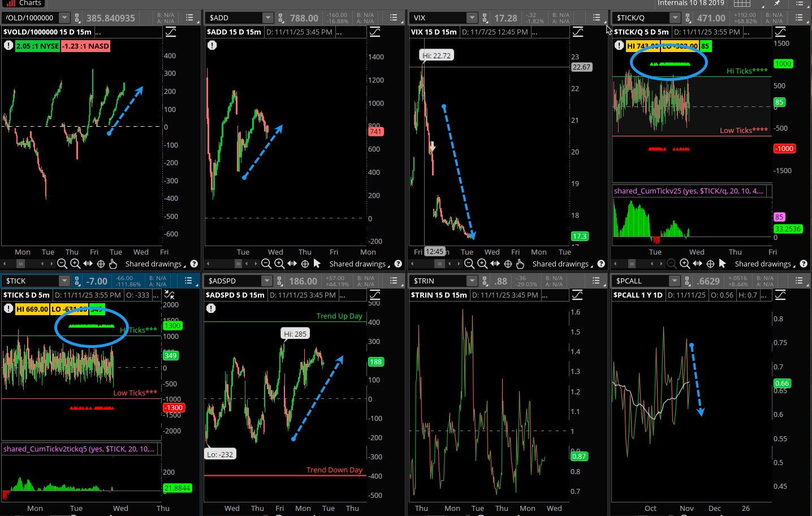Zoom in on the $ADD chart

279,264
